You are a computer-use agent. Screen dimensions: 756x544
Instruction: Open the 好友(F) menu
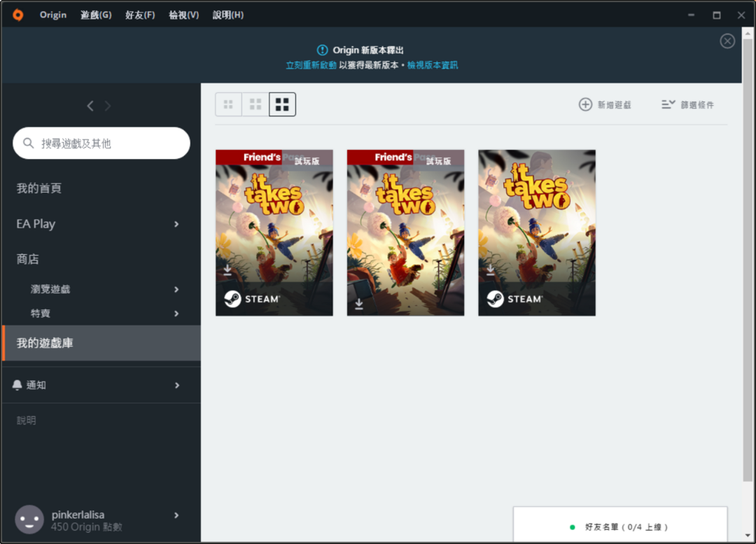click(x=140, y=15)
